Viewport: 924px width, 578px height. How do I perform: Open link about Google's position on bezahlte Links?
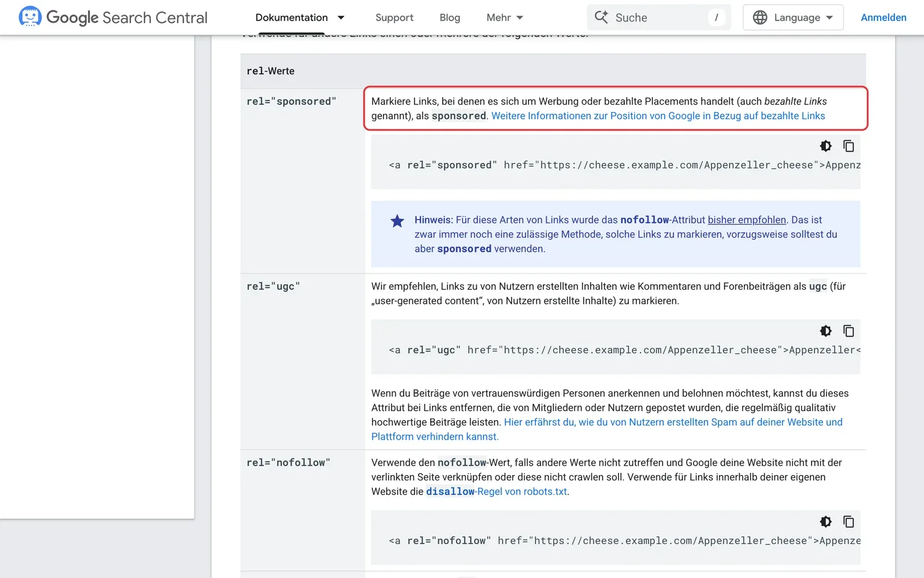click(x=658, y=116)
